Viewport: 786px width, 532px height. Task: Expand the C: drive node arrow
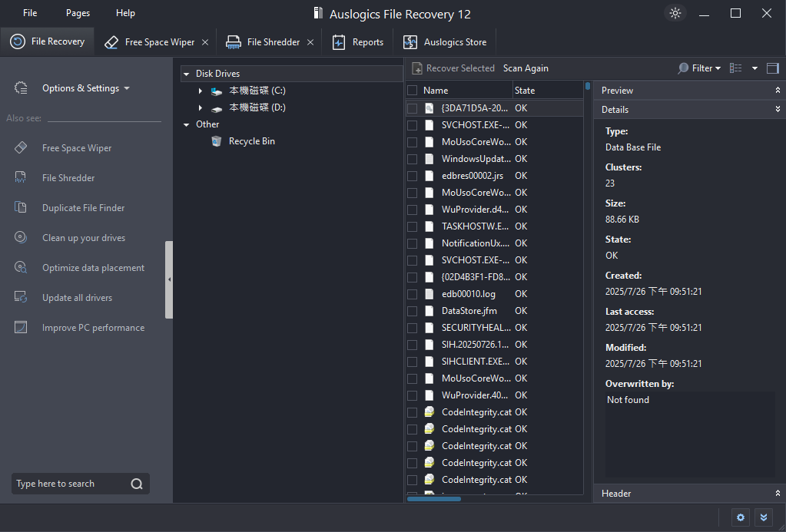(200, 91)
